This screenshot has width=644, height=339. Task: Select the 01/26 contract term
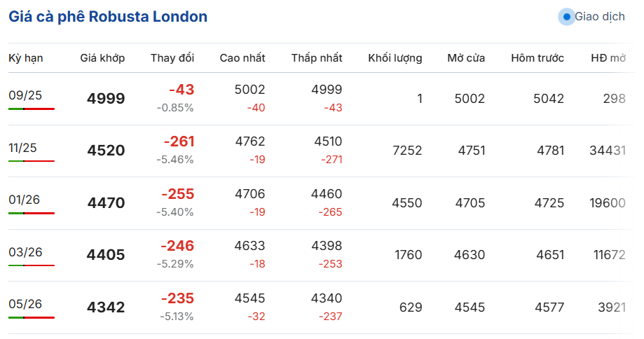[x=25, y=200]
